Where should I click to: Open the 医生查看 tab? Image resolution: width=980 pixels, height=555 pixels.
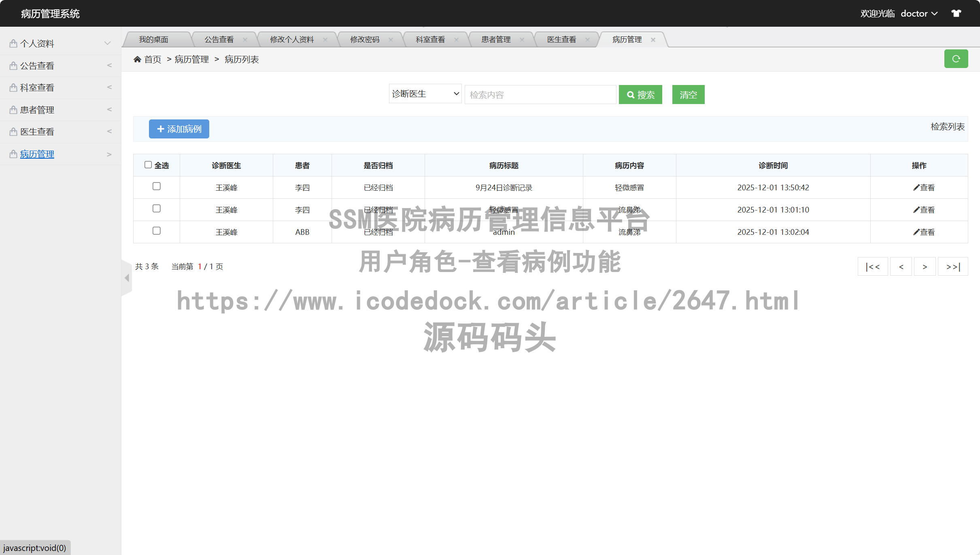pyautogui.click(x=562, y=39)
